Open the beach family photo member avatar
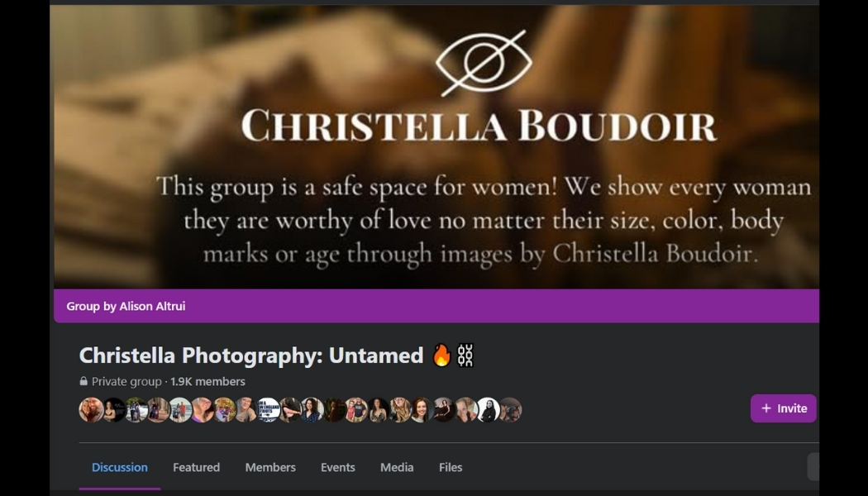The width and height of the screenshot is (868, 496). 180,410
